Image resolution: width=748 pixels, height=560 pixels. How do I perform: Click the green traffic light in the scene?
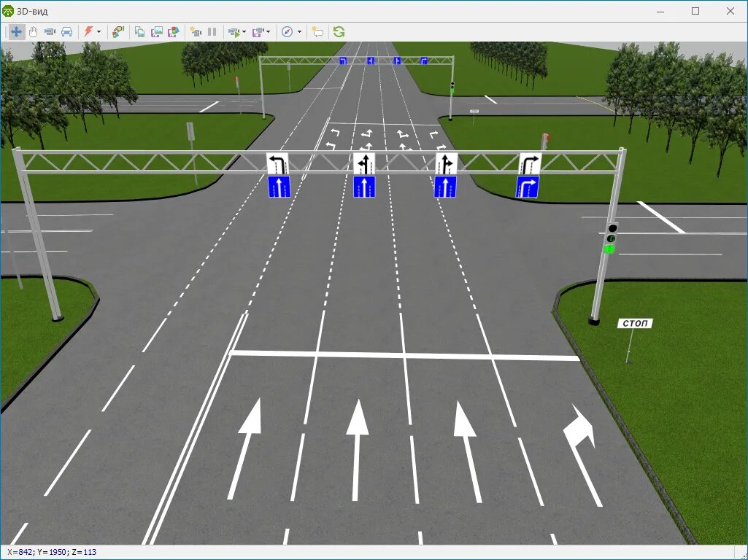click(609, 249)
